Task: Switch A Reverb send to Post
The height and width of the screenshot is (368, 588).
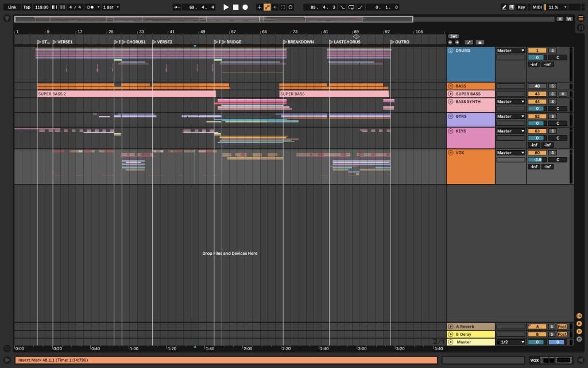Action: (562, 327)
